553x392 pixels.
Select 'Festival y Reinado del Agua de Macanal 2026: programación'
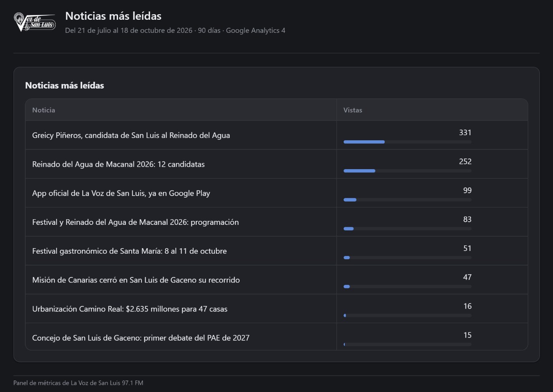point(135,222)
